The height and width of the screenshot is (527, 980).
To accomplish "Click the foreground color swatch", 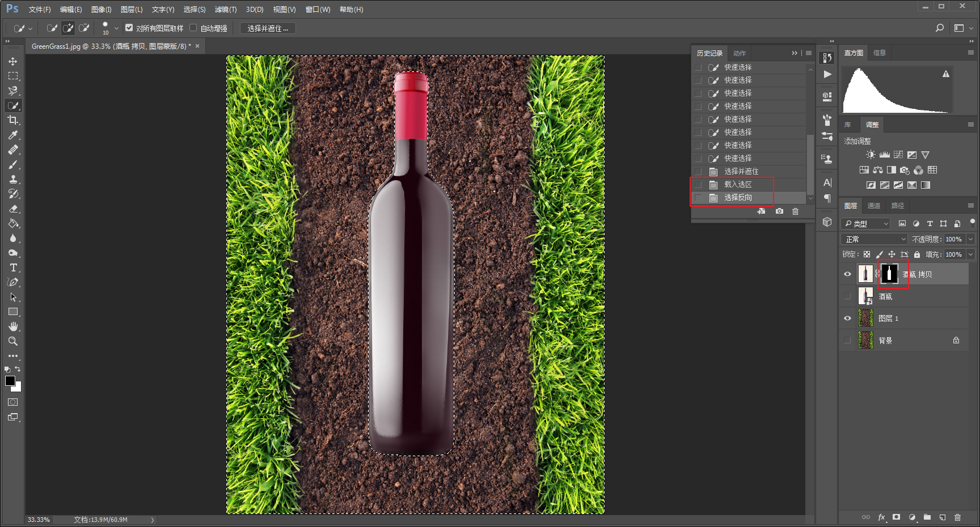I will point(10,381).
